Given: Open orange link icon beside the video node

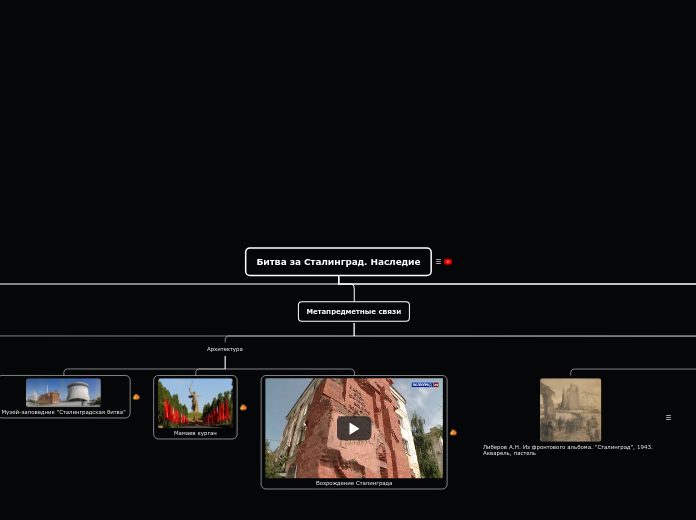Looking at the screenshot, I should (x=453, y=432).
